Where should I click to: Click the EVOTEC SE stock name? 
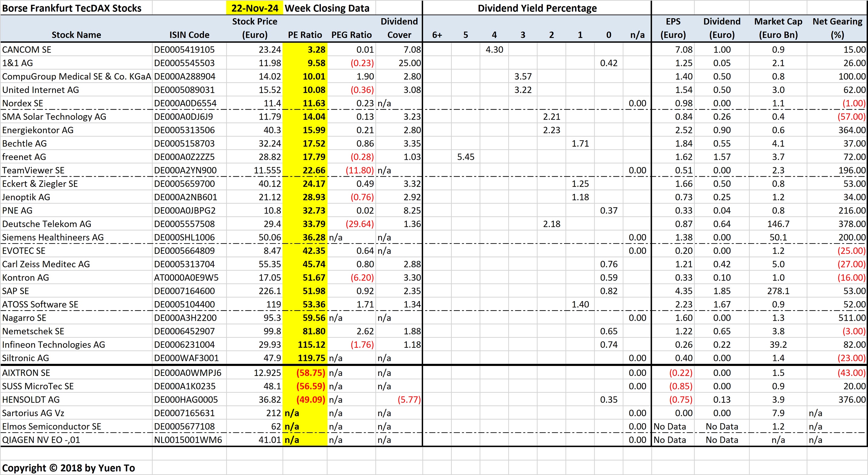pyautogui.click(x=24, y=251)
